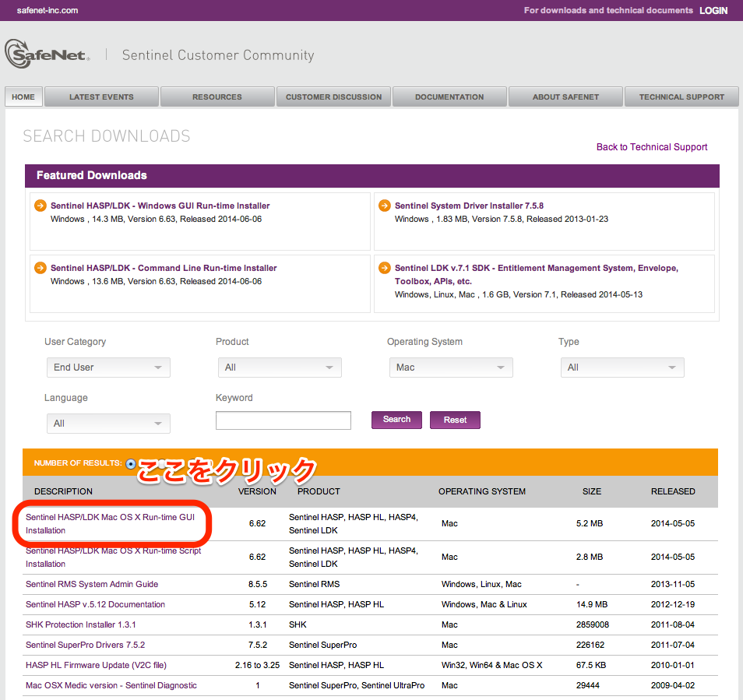This screenshot has width=743, height=700.
Task: Click orange arrow icon beside Sentinel LDK v.7.1 SDK
Action: tap(384, 268)
